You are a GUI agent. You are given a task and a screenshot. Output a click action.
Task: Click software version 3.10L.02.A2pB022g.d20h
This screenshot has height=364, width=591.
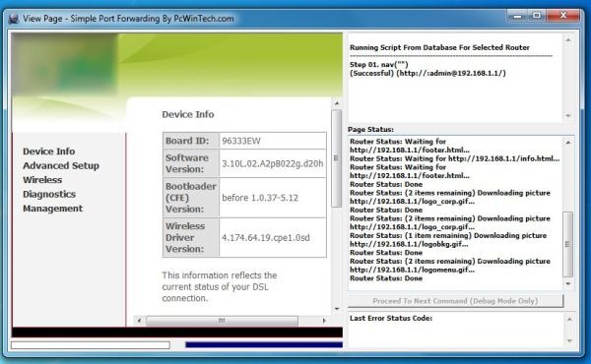coord(273,163)
